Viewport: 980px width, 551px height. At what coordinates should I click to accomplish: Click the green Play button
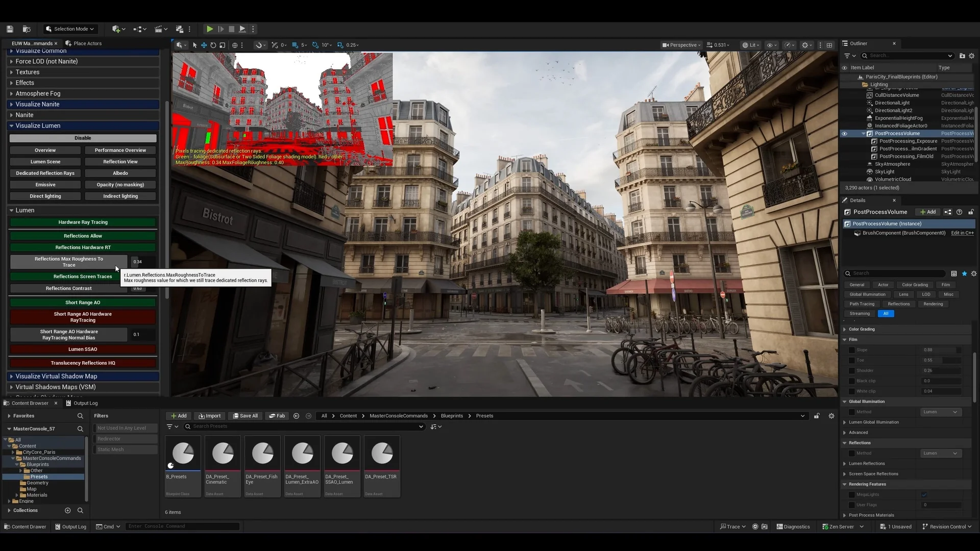209,29
